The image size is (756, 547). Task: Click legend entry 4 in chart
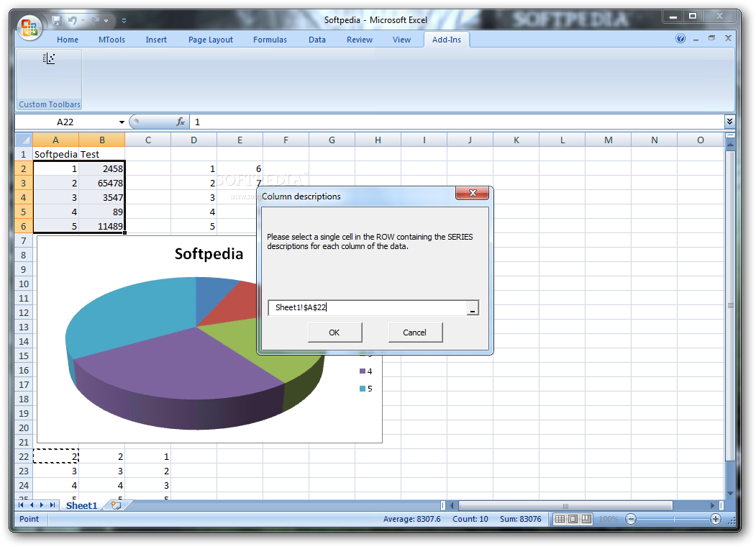click(x=366, y=371)
